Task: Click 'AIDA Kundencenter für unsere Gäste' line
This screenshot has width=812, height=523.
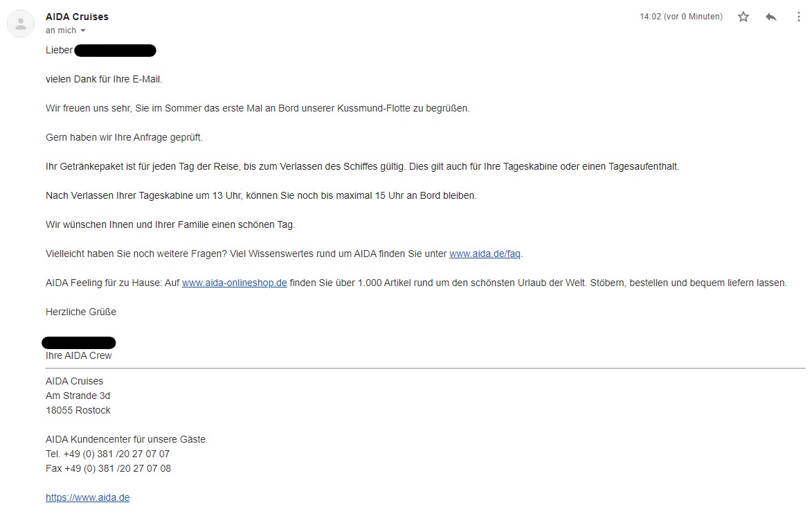Action: (x=125, y=439)
